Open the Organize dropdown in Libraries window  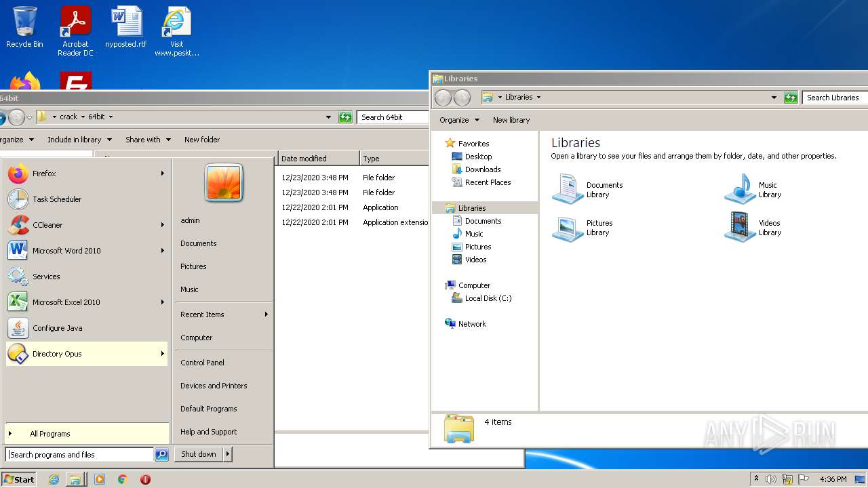coord(459,120)
